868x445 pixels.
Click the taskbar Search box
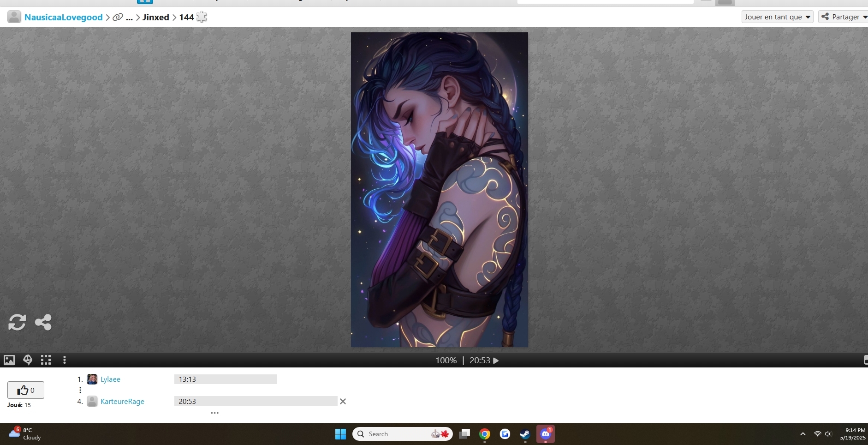tap(403, 434)
